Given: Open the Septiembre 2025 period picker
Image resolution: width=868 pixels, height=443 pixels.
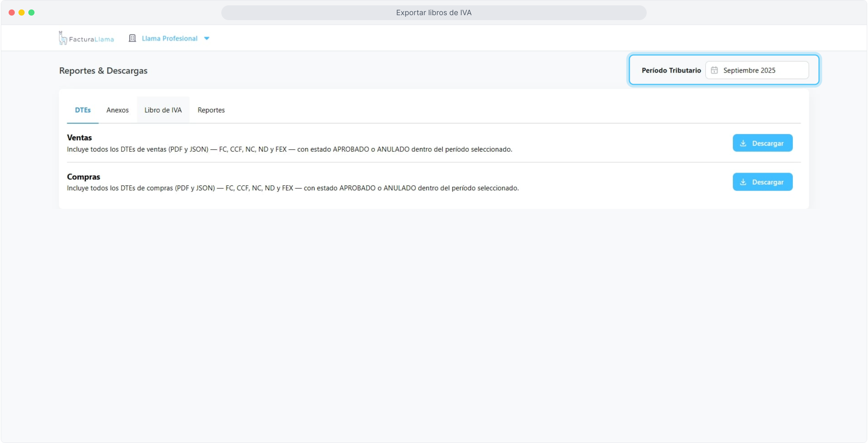Looking at the screenshot, I should tap(757, 70).
